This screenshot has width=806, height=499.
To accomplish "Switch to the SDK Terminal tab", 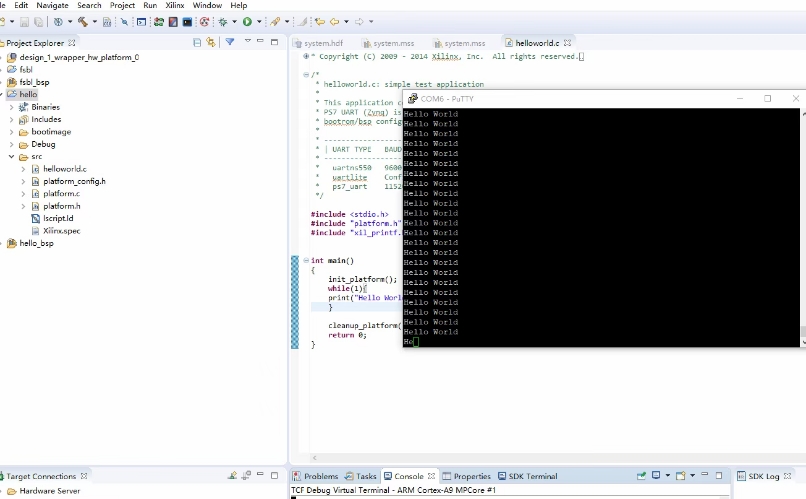I will [527, 476].
